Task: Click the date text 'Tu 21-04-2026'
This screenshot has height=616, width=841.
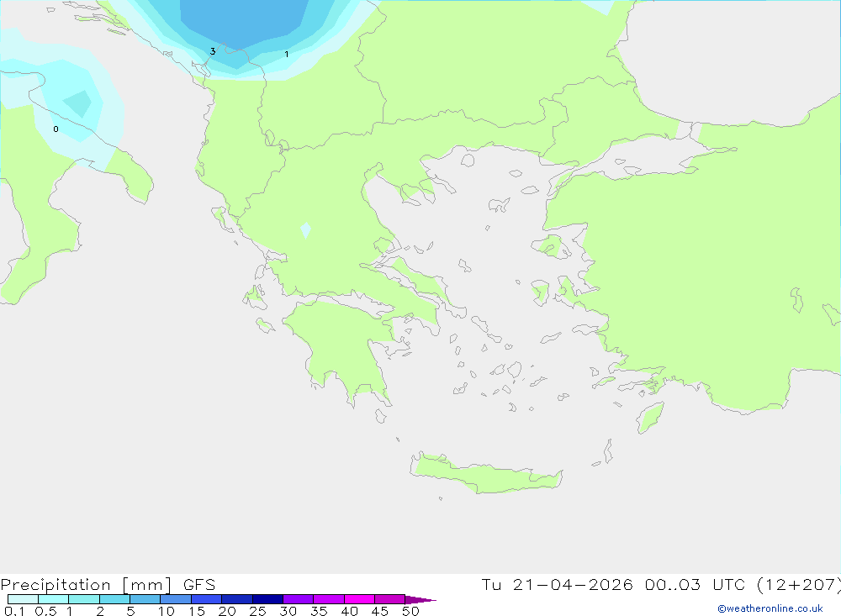Action: pyautogui.click(x=557, y=585)
